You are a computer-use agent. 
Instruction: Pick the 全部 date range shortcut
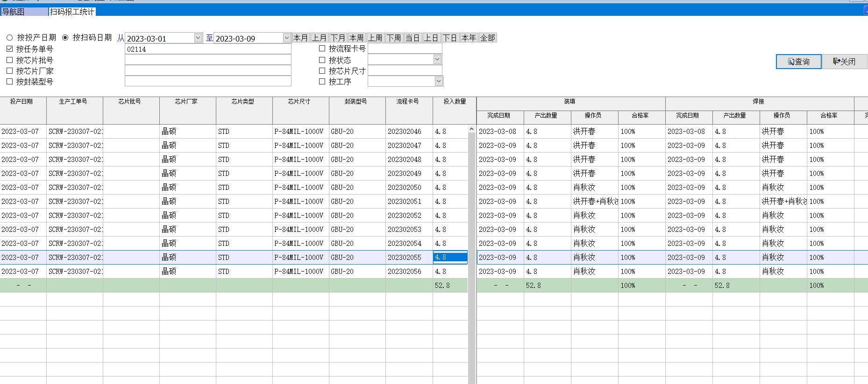[487, 38]
